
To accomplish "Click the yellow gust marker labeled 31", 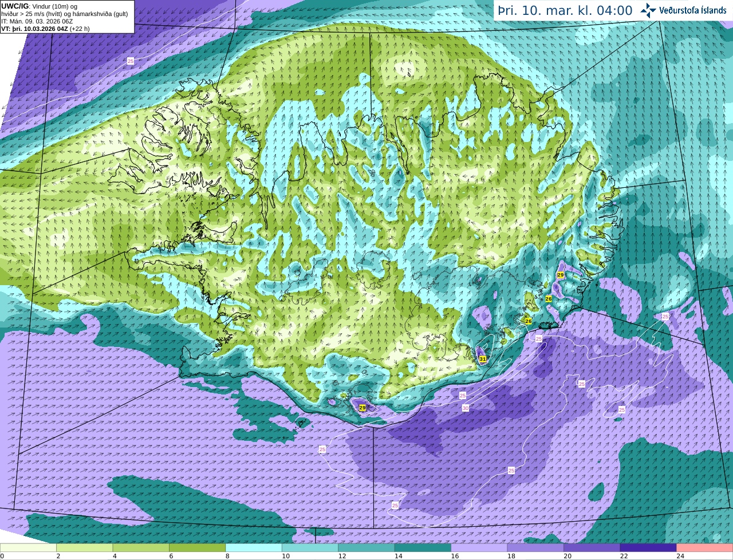I will 483,359.
